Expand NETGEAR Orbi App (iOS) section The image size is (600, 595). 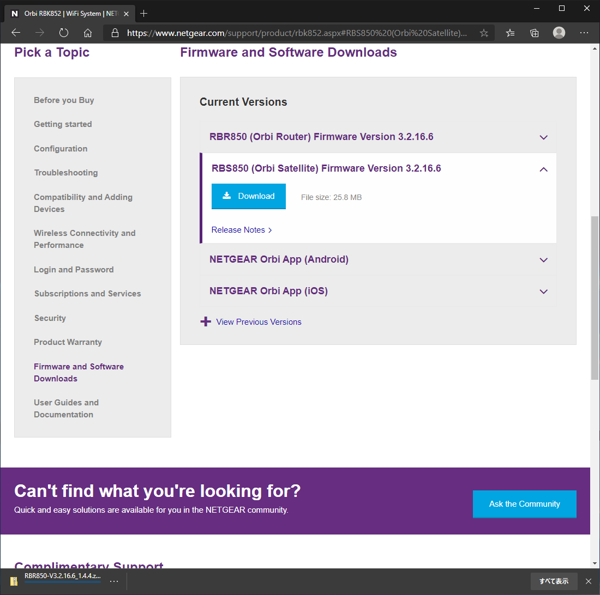click(x=378, y=291)
